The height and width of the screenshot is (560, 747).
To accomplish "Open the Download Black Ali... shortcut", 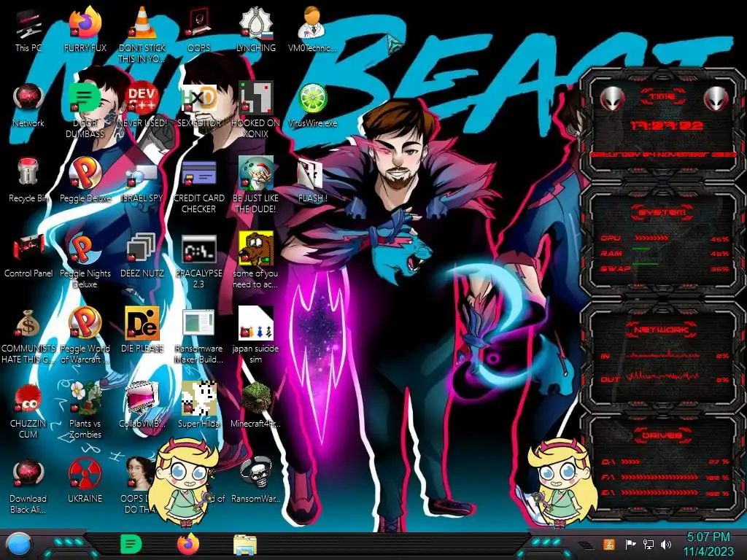I will pos(28,486).
